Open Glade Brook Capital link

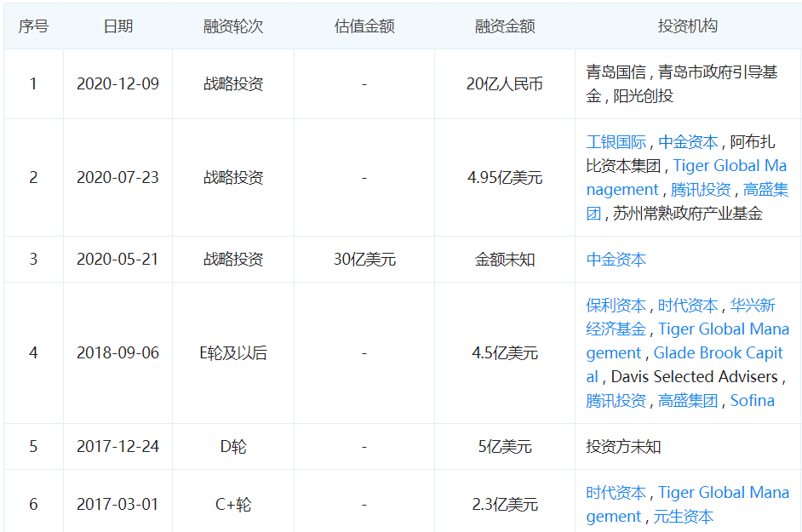718,353
